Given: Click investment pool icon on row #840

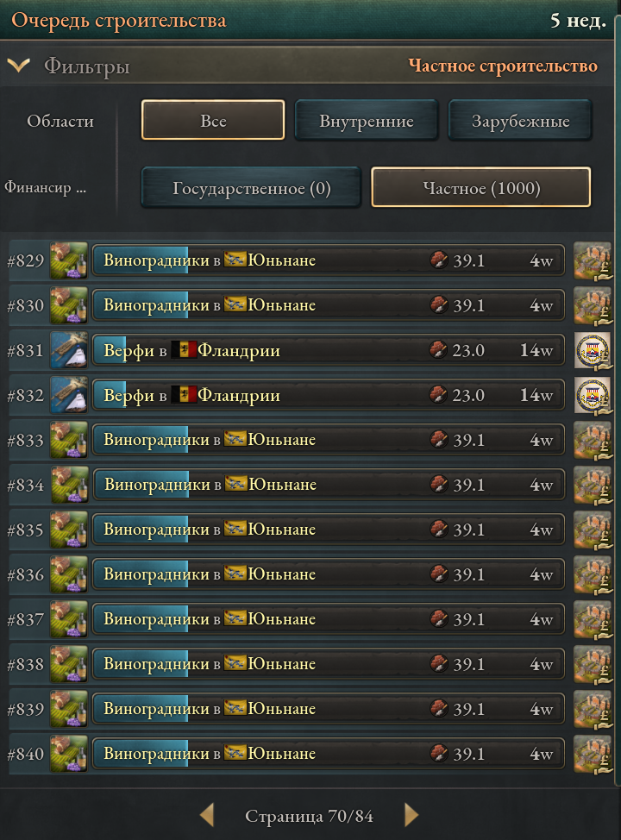Looking at the screenshot, I should pos(593,755).
